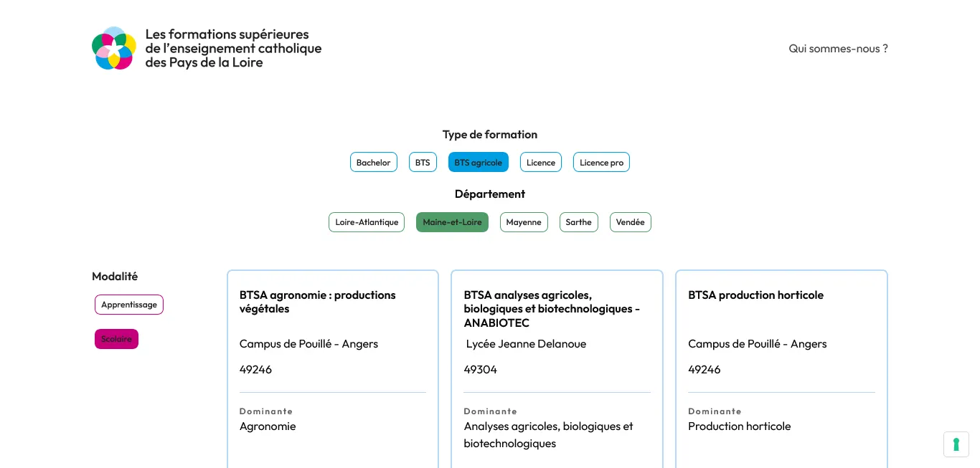Image resolution: width=980 pixels, height=468 pixels.
Task: Click the Les formations supérieures site title
Action: 233,48
